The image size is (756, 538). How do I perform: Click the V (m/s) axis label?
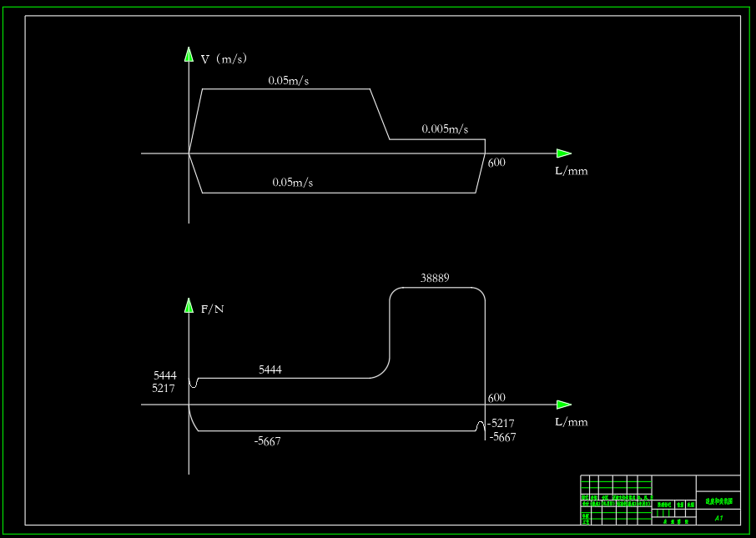224,59
